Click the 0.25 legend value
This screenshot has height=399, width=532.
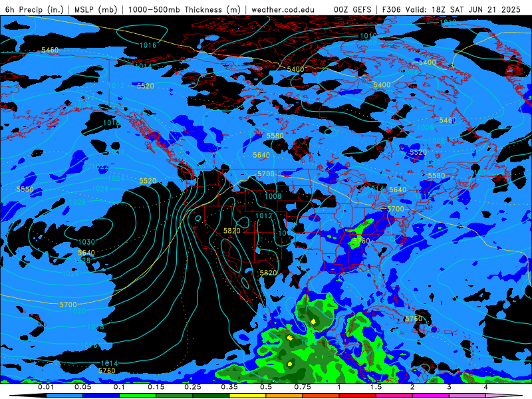(193, 387)
